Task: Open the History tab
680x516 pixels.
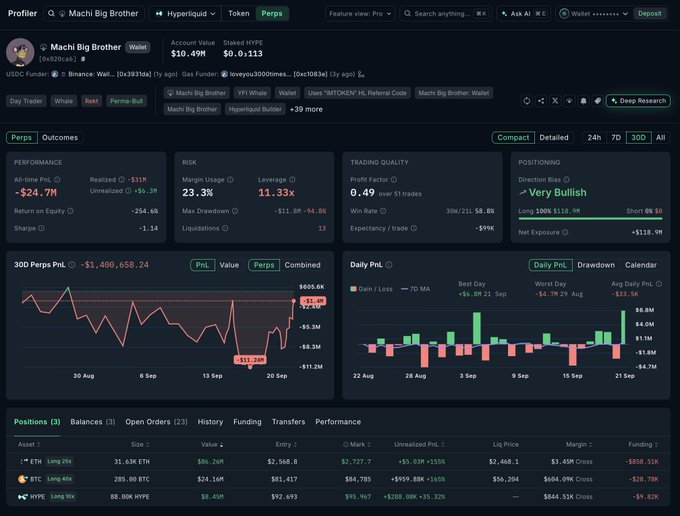Action: click(210, 422)
